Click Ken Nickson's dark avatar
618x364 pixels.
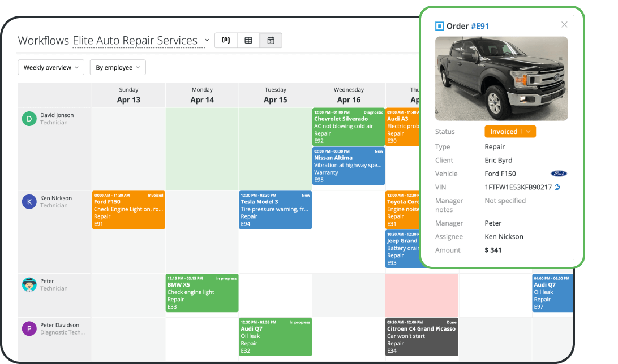[x=29, y=202]
